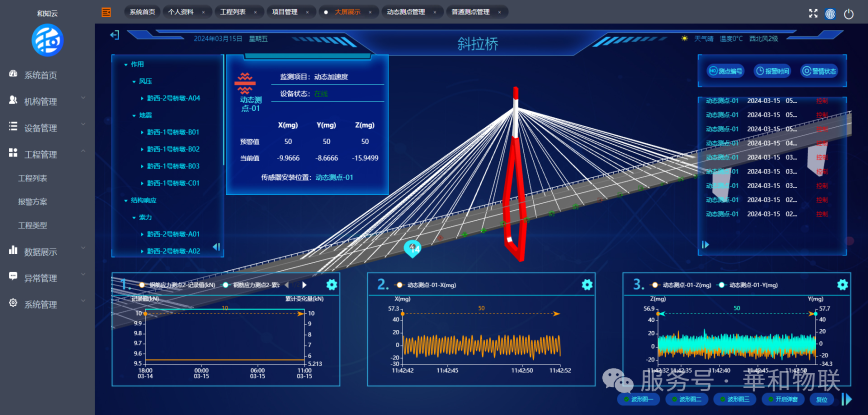The height and width of the screenshot is (415, 868).
Task: Toggle 波形图一 display button
Action: pyautogui.click(x=639, y=399)
